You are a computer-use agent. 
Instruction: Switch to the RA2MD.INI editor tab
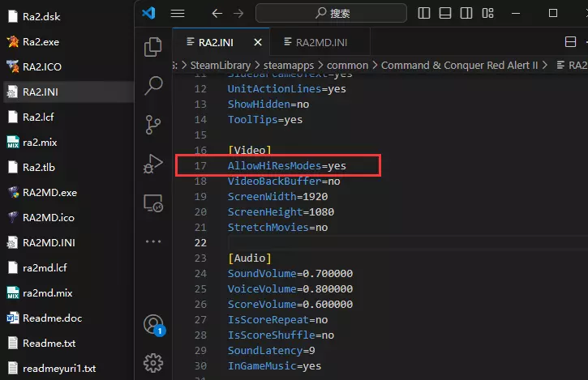point(320,42)
